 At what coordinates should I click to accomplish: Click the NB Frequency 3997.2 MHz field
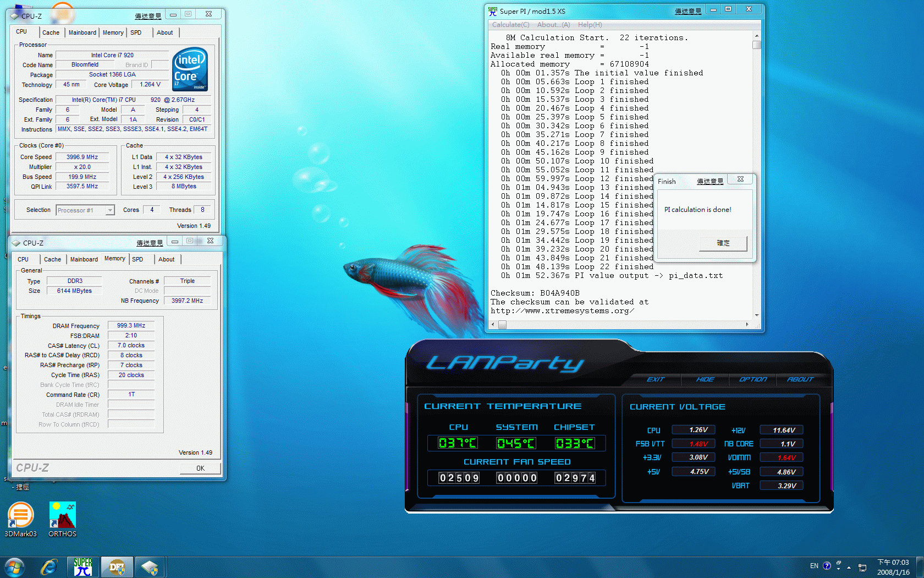(187, 301)
